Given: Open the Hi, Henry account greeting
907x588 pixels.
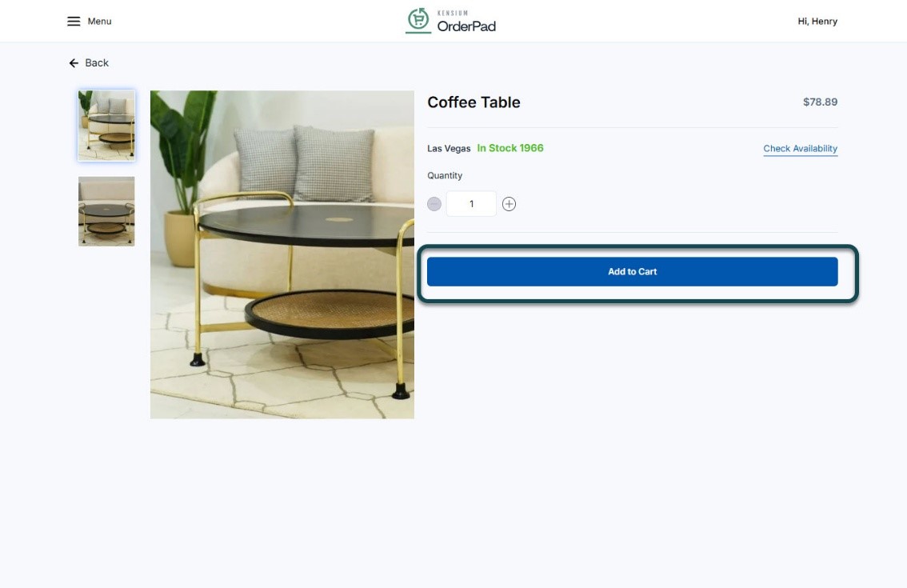Looking at the screenshot, I should click(x=817, y=22).
